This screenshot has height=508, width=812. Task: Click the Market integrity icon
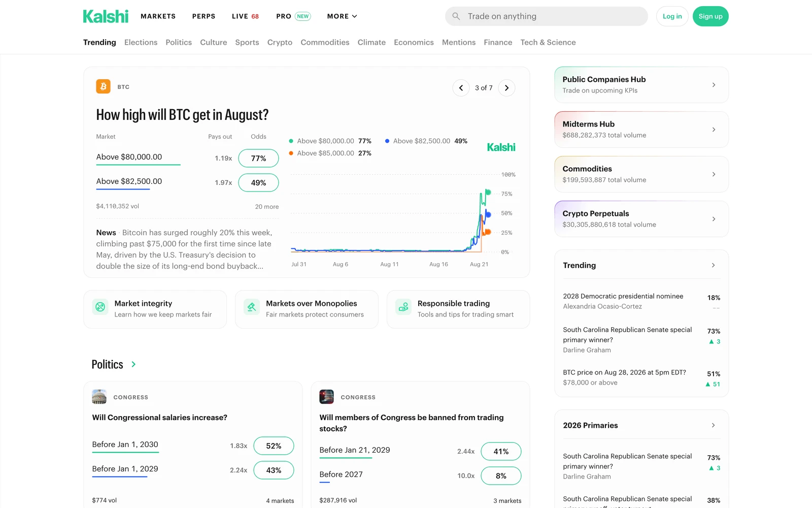click(x=100, y=307)
